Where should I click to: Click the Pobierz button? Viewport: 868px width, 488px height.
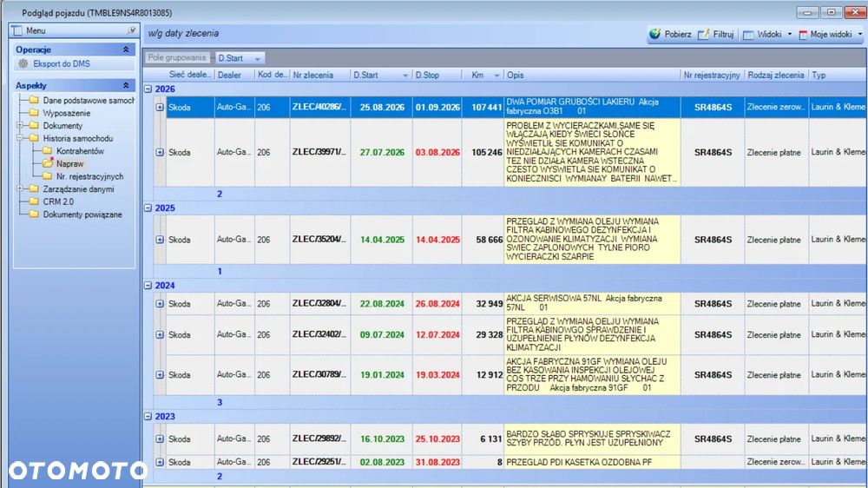coord(670,35)
